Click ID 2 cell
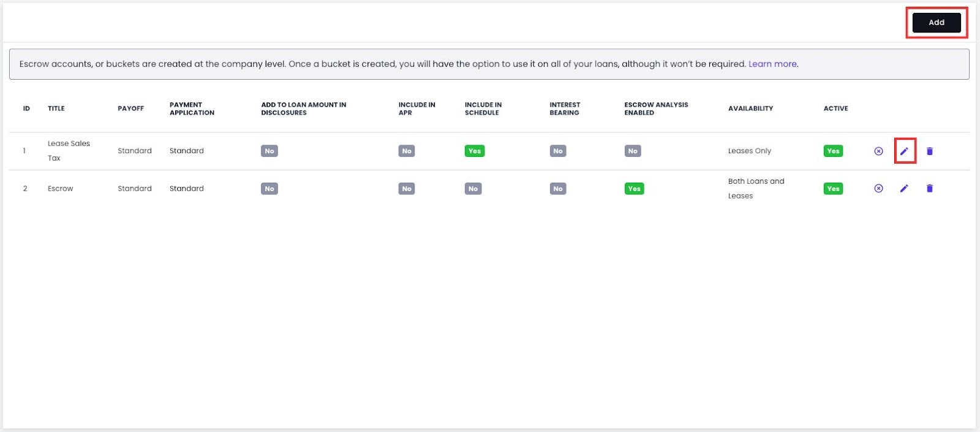The height and width of the screenshot is (432, 980). click(25, 189)
